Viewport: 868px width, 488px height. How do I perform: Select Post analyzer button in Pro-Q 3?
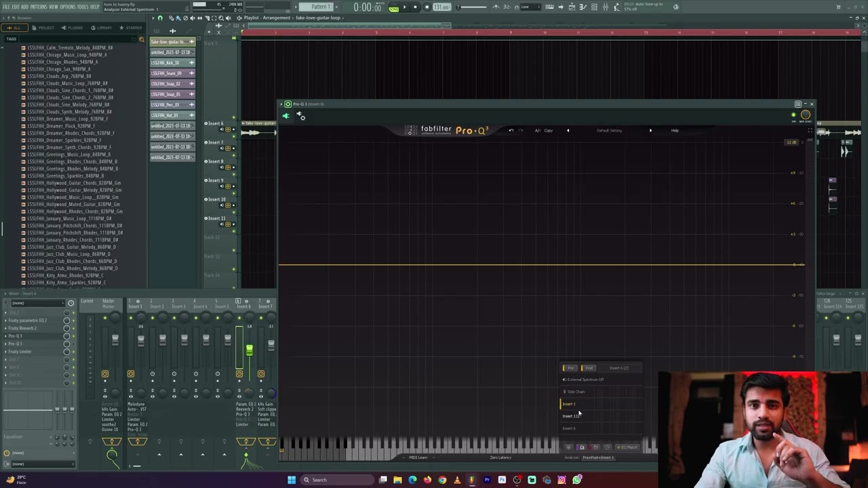pos(588,368)
